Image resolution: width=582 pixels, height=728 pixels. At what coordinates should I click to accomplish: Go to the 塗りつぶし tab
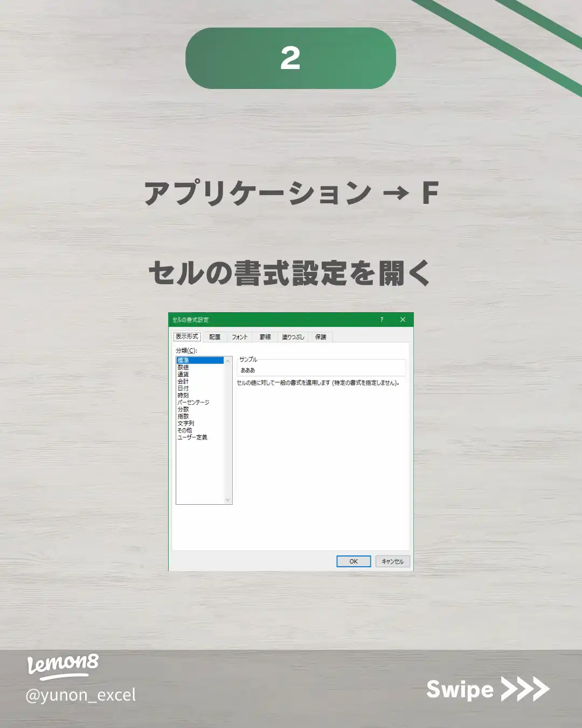[x=293, y=337]
